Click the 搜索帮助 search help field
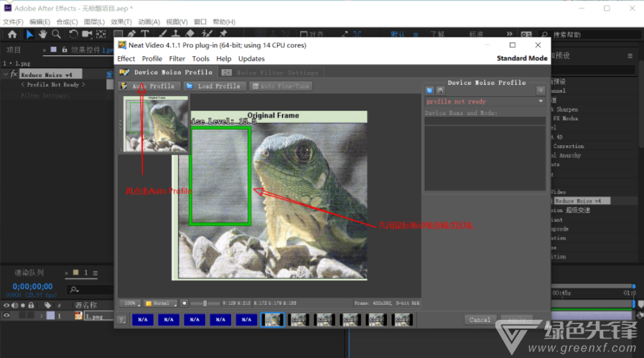Image resolution: width=644 pixels, height=358 pixels. coord(589,35)
